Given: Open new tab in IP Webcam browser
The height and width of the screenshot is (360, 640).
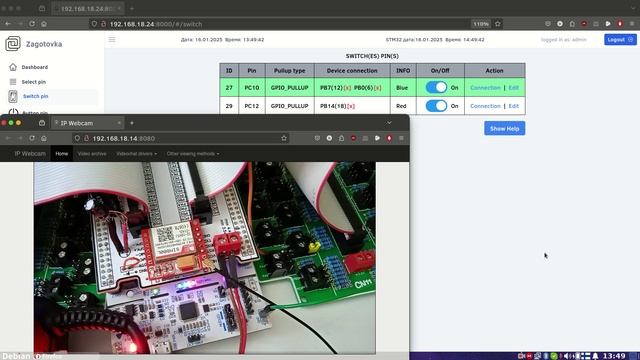Looking at the screenshot, I should pyautogui.click(x=132, y=123).
